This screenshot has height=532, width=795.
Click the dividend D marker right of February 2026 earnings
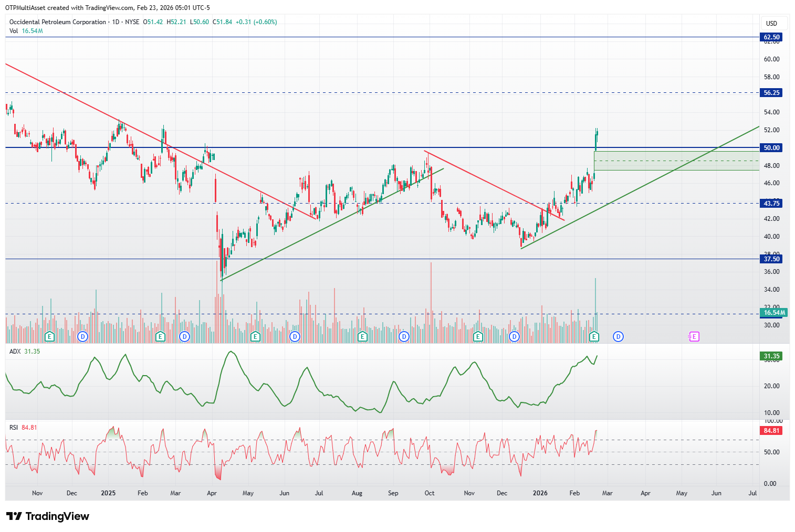pyautogui.click(x=619, y=336)
